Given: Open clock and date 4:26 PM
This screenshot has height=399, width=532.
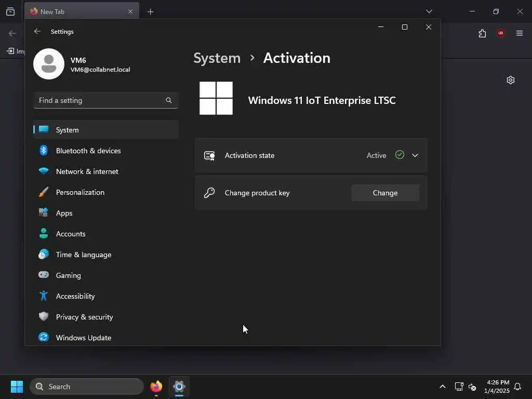Looking at the screenshot, I should pos(497,387).
